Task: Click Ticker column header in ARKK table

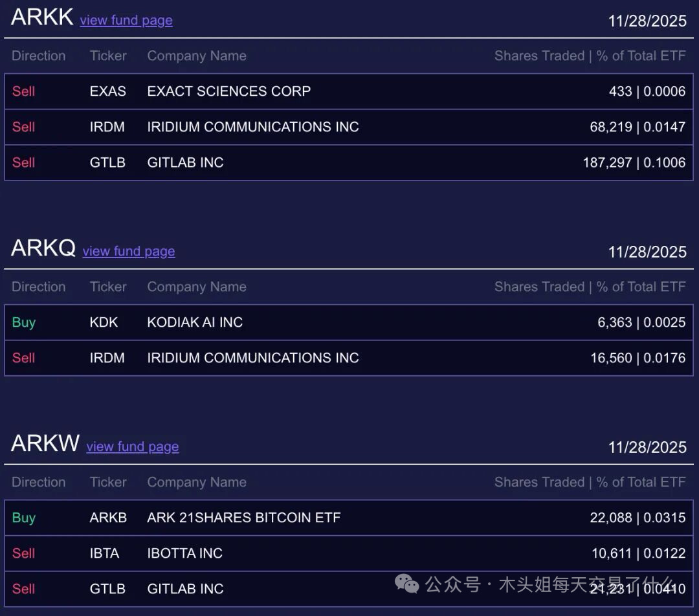Action: point(108,56)
